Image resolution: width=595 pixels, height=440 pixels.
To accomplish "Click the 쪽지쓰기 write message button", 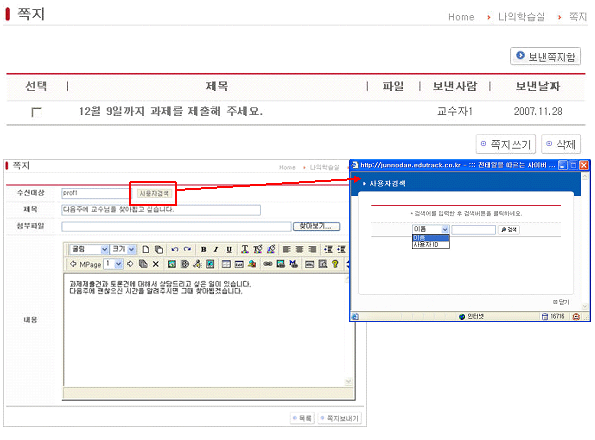I will pyautogui.click(x=506, y=144).
